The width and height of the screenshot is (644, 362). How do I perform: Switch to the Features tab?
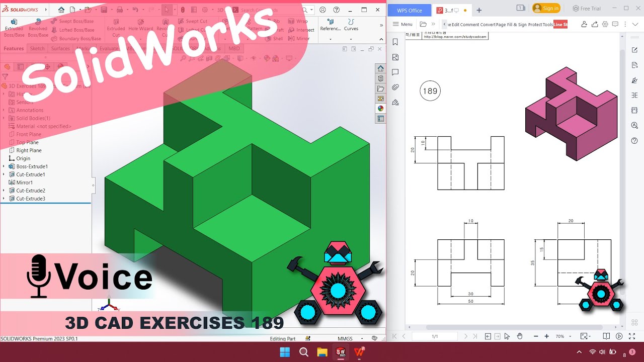click(14, 49)
